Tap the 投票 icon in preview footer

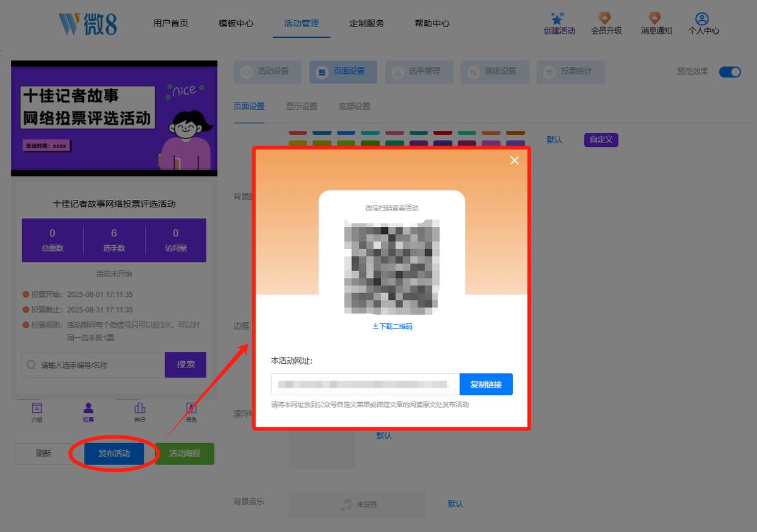(x=88, y=408)
